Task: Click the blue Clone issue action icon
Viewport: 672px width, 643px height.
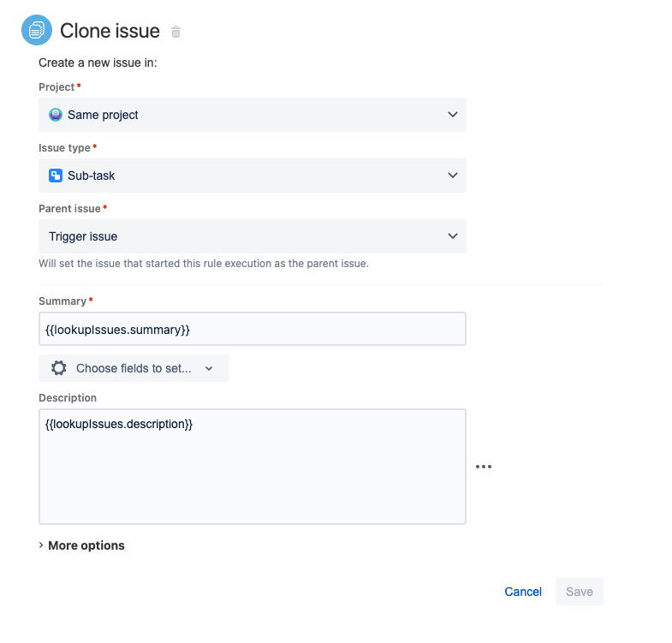Action: [x=37, y=30]
